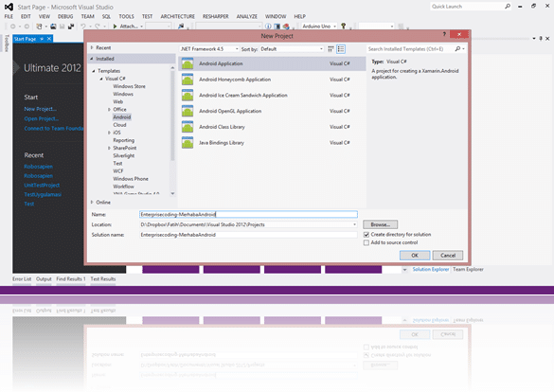Pin the Start Page tab

[x=42, y=39]
